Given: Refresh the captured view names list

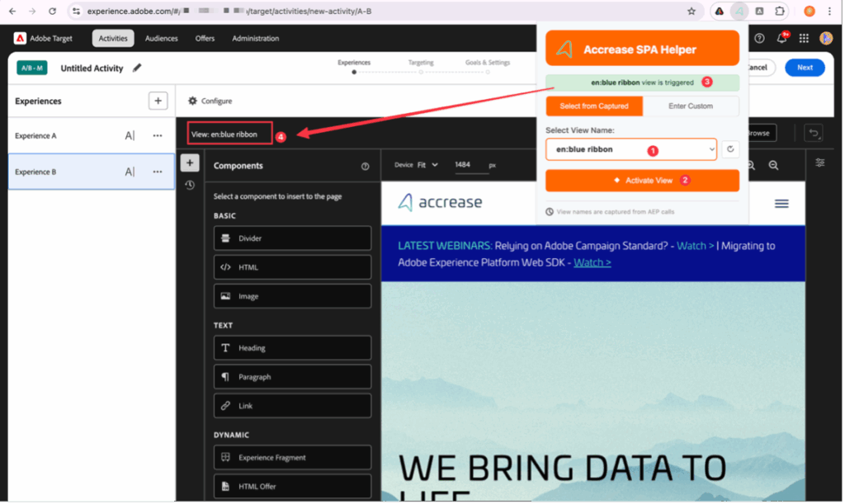Looking at the screenshot, I should [x=730, y=149].
